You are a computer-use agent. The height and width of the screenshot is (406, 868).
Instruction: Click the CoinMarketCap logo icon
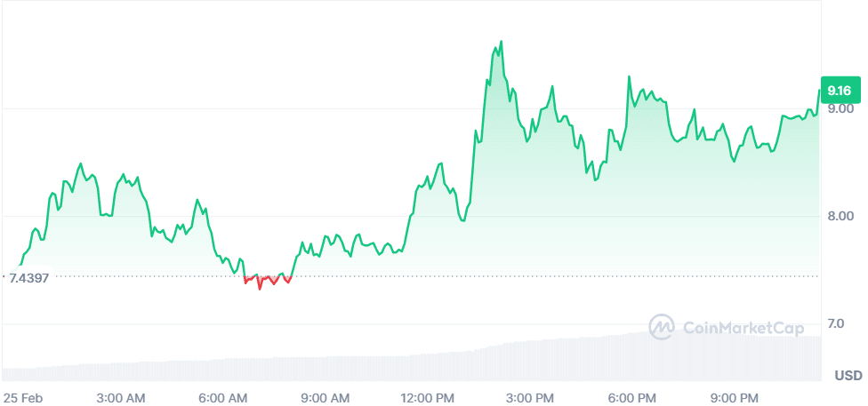[x=662, y=327]
